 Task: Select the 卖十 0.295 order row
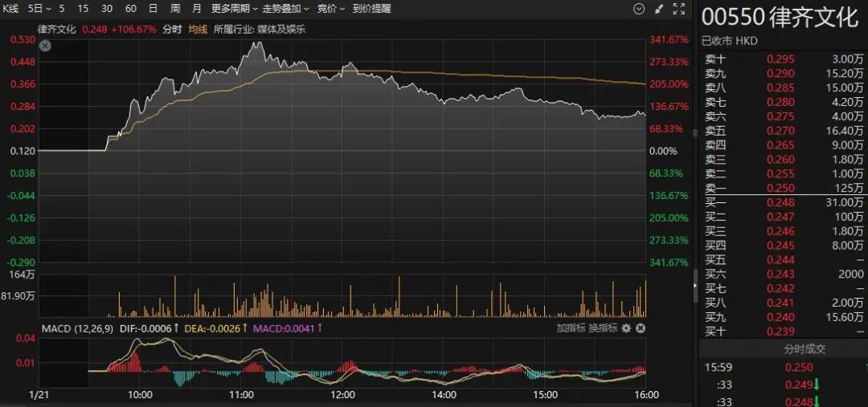(x=784, y=59)
